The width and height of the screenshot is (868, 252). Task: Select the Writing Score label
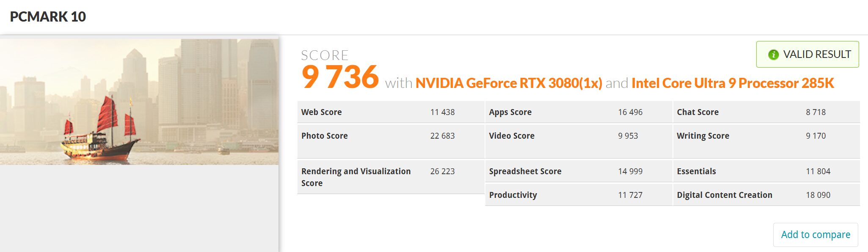click(x=703, y=136)
